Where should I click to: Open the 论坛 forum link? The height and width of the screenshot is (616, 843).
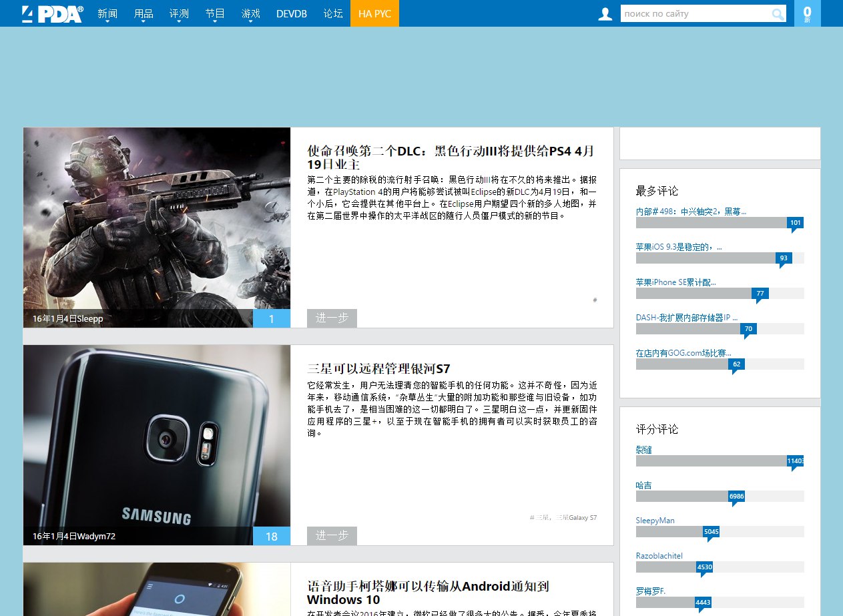click(x=333, y=13)
